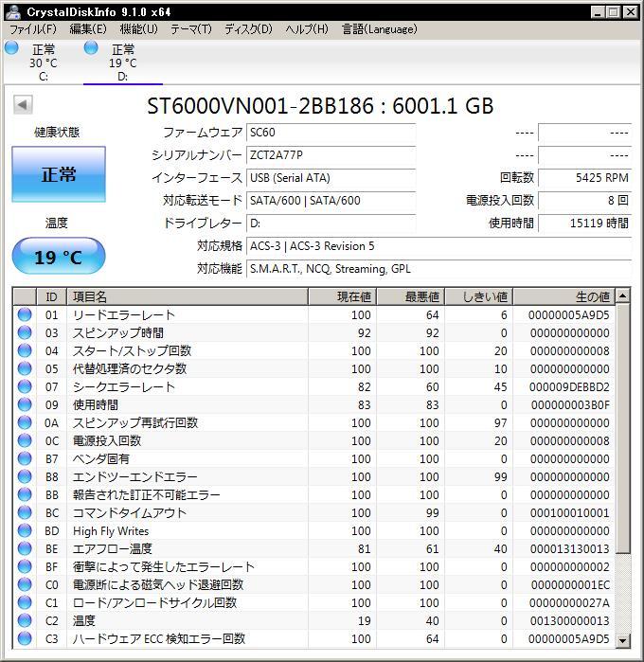Open the ディスク(D) menu

(248, 29)
